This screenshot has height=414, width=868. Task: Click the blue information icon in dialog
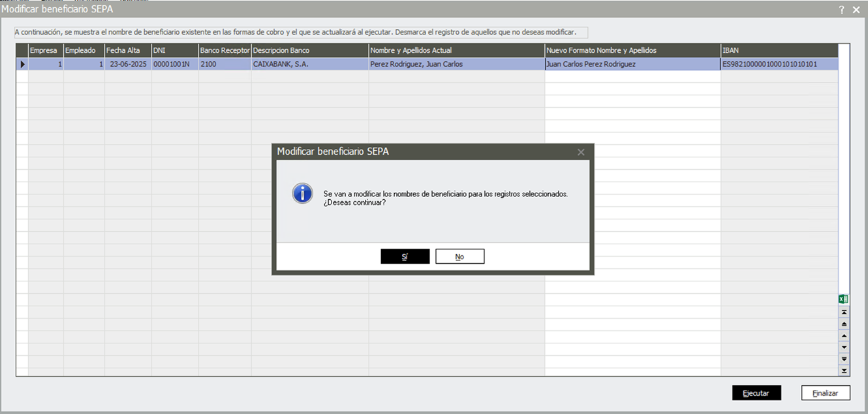(302, 193)
